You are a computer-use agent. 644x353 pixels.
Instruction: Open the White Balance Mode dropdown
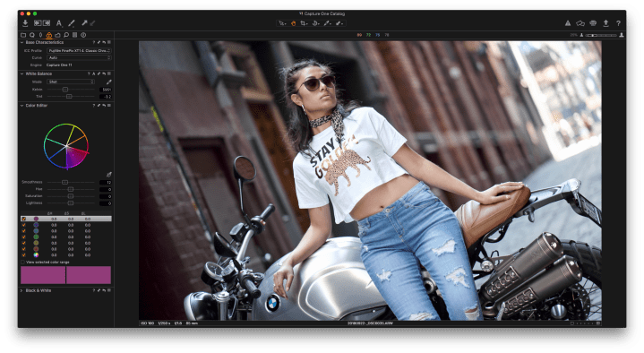(x=71, y=82)
